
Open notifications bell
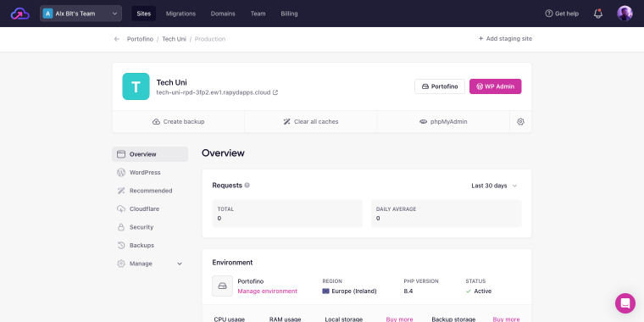coord(598,14)
